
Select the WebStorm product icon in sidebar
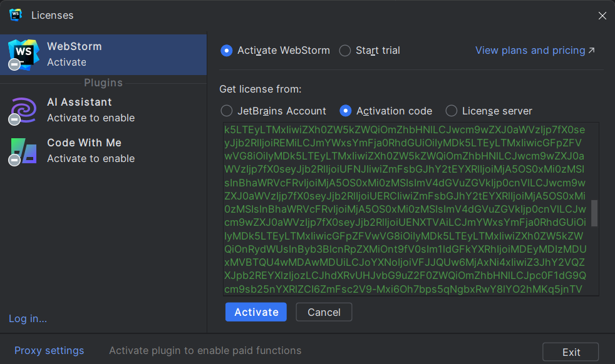point(24,55)
